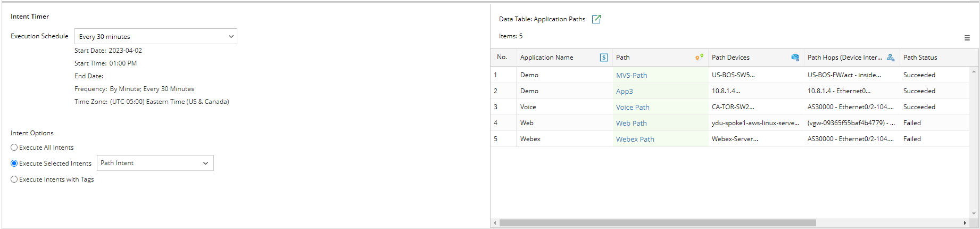Click the path pin icon in Path header

[x=699, y=58]
